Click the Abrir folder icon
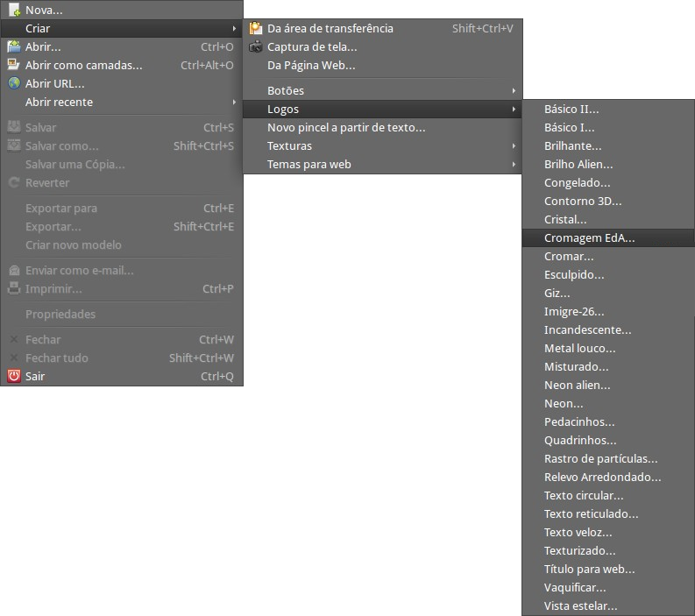 (14, 46)
